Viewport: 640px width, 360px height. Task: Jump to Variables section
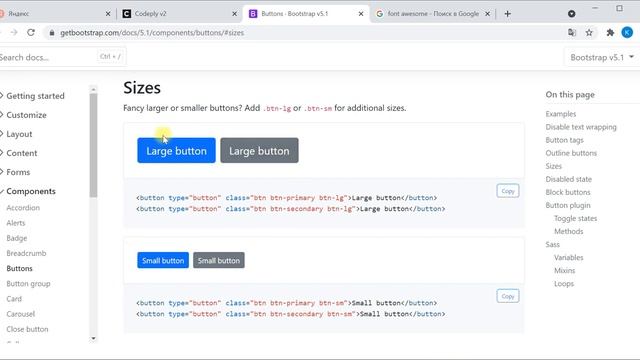[569, 258]
